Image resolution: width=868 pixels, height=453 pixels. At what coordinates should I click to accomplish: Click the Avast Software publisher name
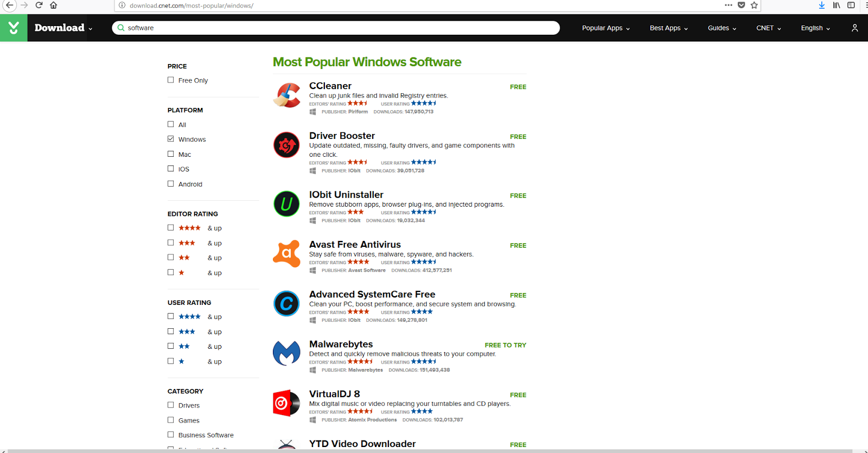367,270
